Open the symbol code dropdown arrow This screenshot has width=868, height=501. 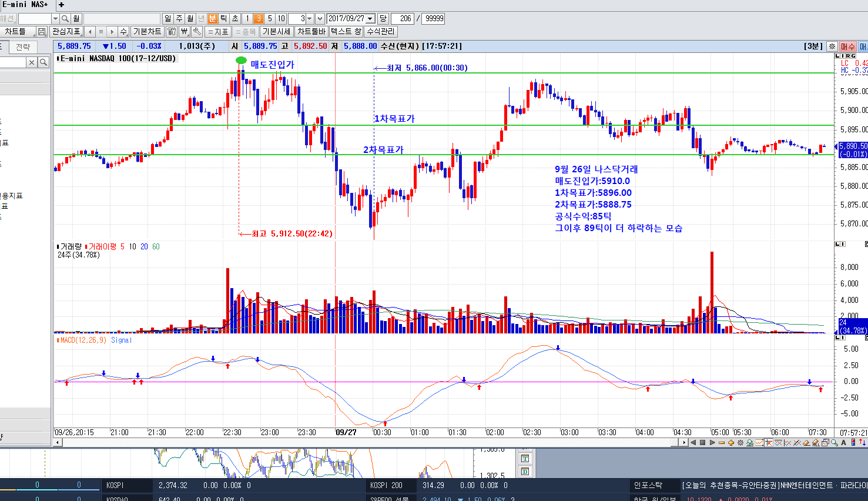(56, 19)
